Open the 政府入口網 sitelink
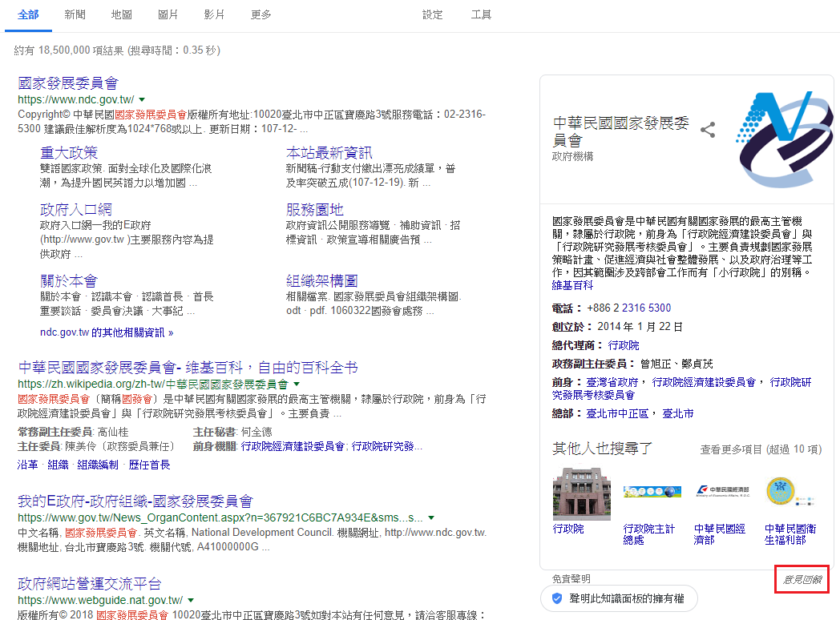Viewport: 840px width, 620px height. tap(75, 209)
